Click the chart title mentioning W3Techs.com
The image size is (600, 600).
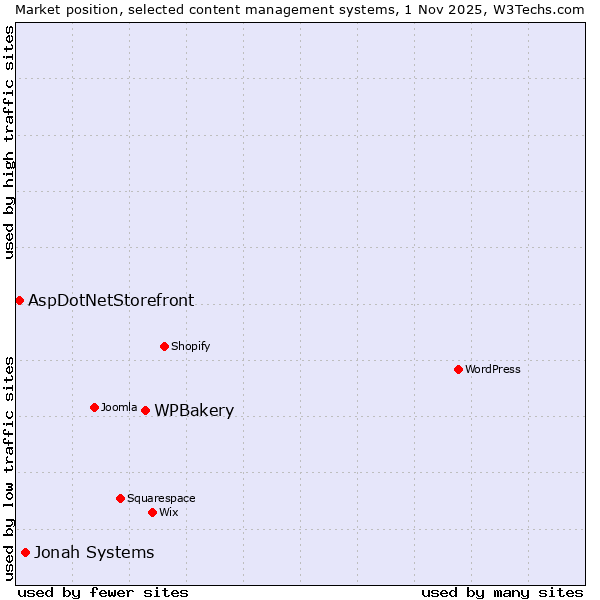coord(300,9)
